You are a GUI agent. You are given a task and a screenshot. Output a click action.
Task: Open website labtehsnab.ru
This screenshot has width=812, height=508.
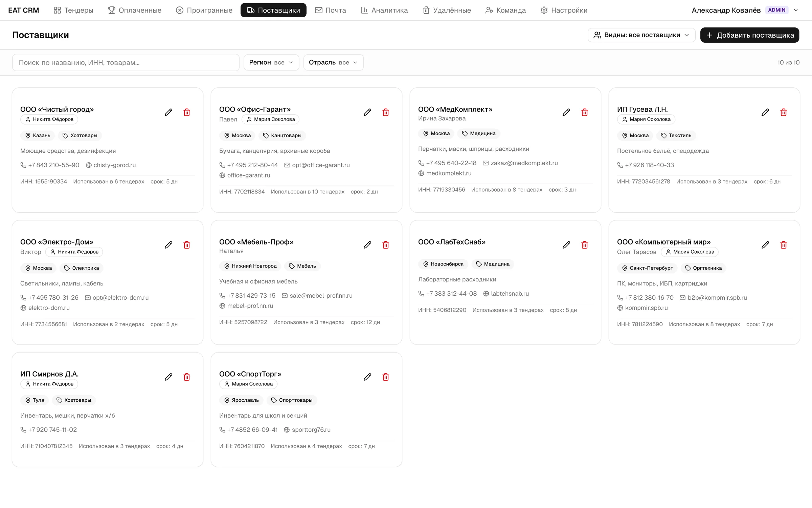tap(506, 293)
